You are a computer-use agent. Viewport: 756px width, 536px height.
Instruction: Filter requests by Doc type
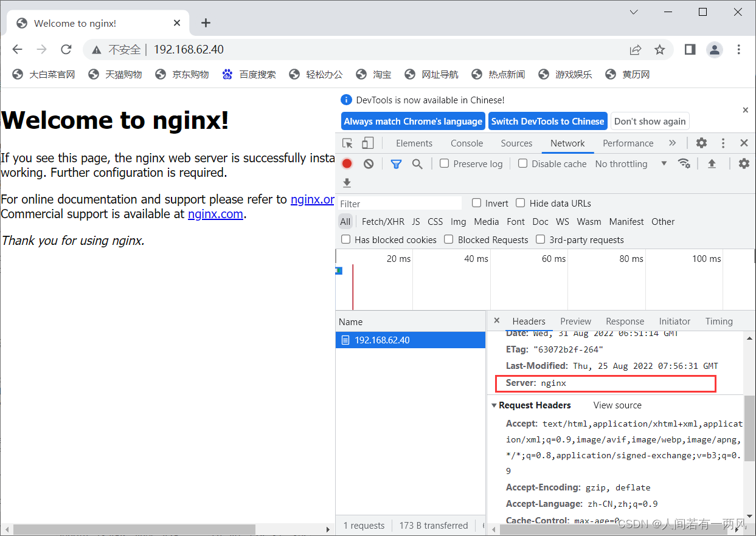coord(540,222)
